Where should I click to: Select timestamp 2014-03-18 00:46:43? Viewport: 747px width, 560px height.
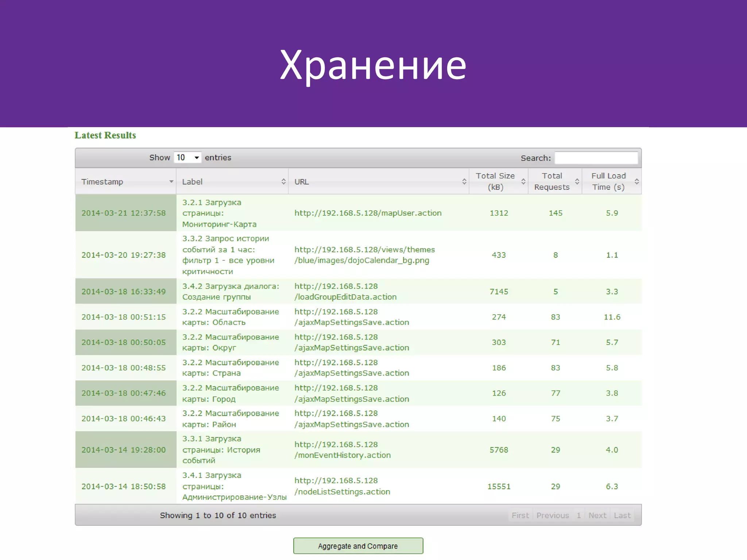pos(123,419)
